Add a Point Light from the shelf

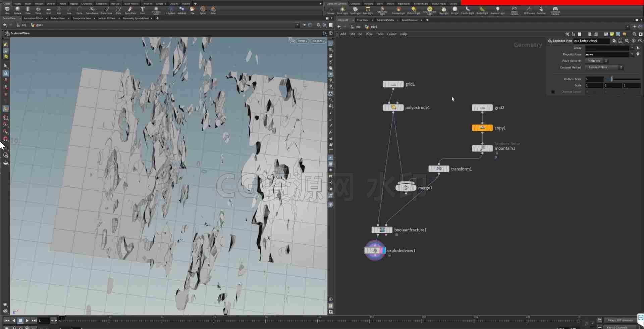click(342, 10)
